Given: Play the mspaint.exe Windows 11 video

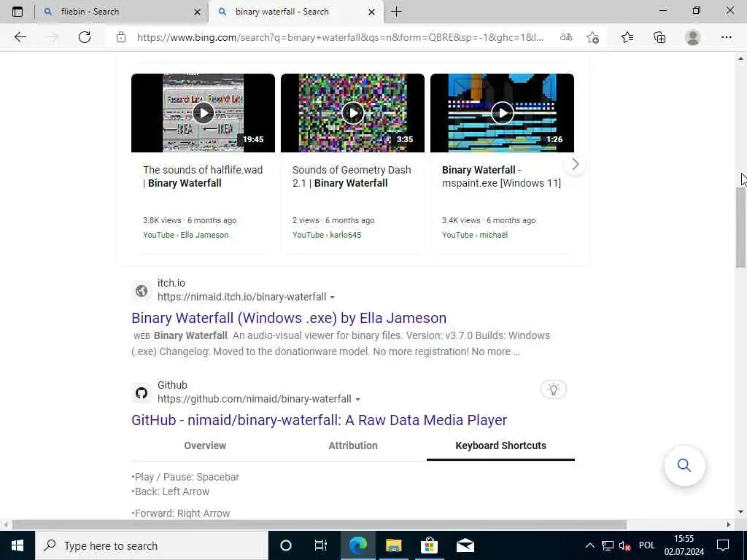Looking at the screenshot, I should pyautogui.click(x=502, y=113).
